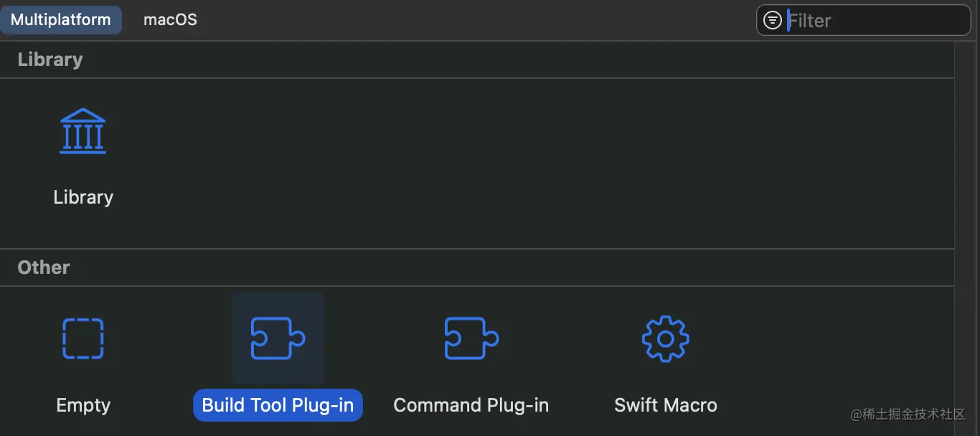Click the Other section header

(x=44, y=267)
